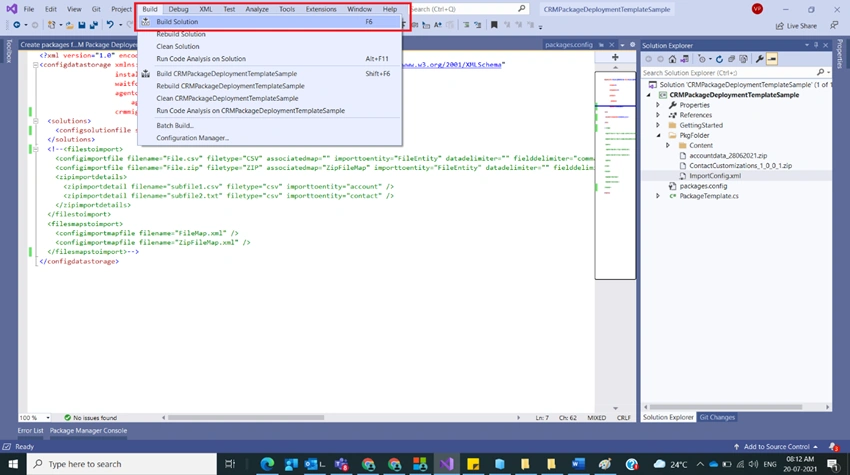Image resolution: width=850 pixels, height=475 pixels.
Task: Switch to the Git Changes tab
Action: pos(717,417)
